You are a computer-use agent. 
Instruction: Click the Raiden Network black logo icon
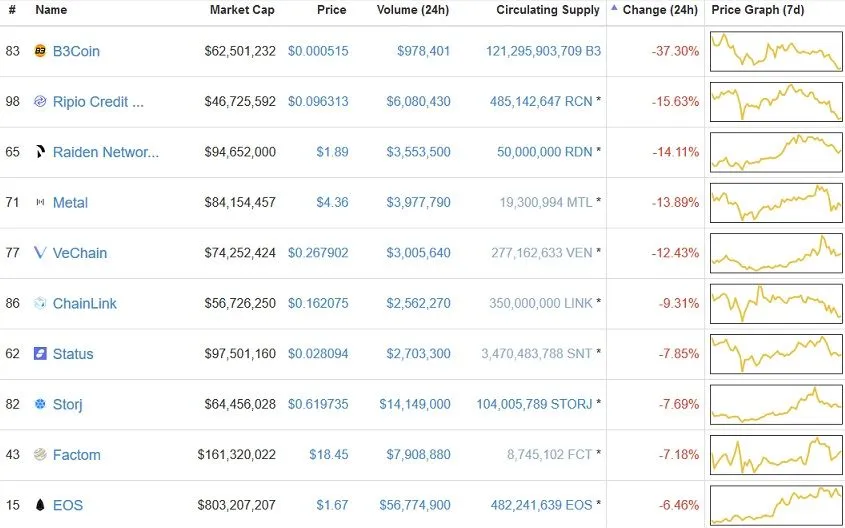[x=40, y=152]
